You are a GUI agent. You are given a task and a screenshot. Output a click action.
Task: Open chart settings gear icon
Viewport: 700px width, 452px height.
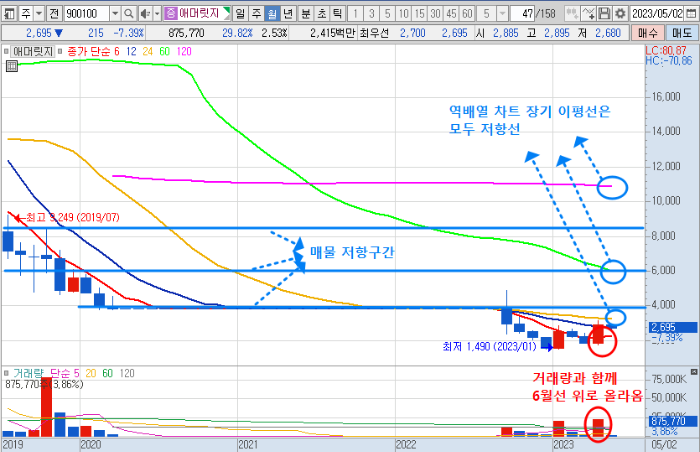(x=620, y=13)
